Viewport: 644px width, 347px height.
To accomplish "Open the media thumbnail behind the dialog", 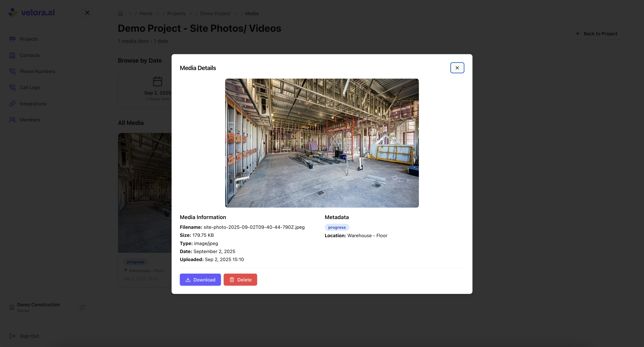I will point(145,193).
